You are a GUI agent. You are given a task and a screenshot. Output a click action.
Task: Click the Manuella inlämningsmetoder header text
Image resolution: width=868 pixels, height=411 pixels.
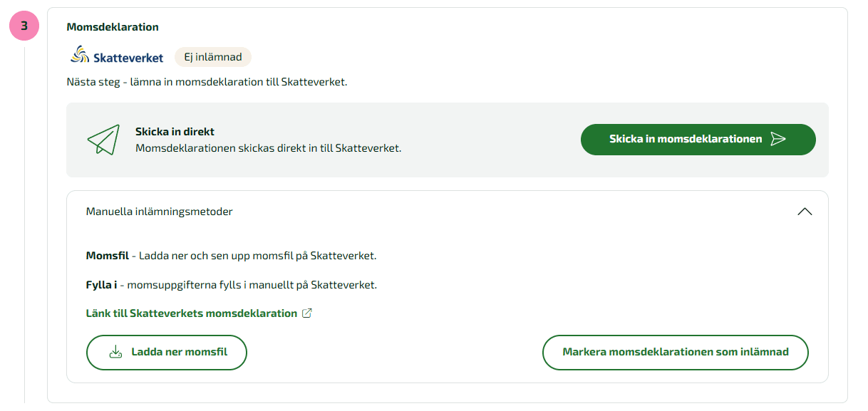(x=159, y=212)
